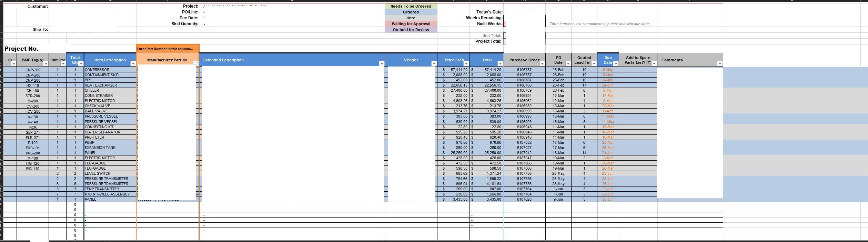Open the Manufacturer Part No. filter dropdown

(196, 64)
